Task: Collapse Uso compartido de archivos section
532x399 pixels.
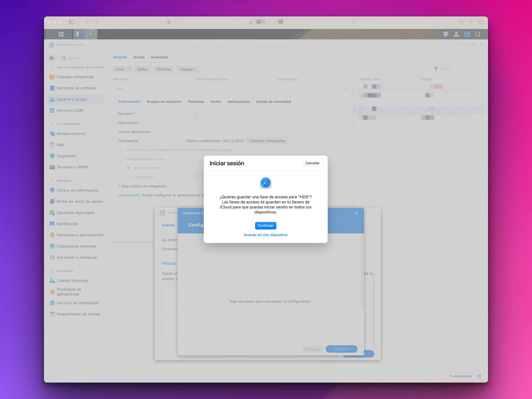Action: pyautogui.click(x=52, y=67)
